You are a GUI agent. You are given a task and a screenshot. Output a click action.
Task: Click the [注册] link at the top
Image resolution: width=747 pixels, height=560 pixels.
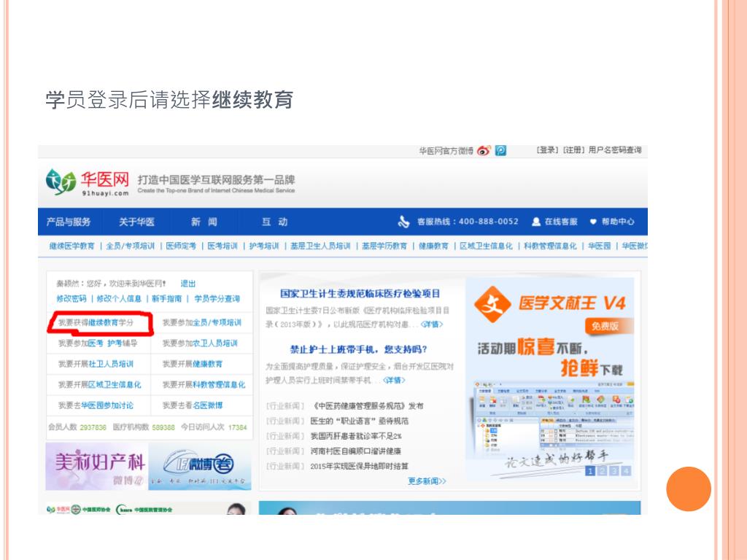click(x=573, y=150)
